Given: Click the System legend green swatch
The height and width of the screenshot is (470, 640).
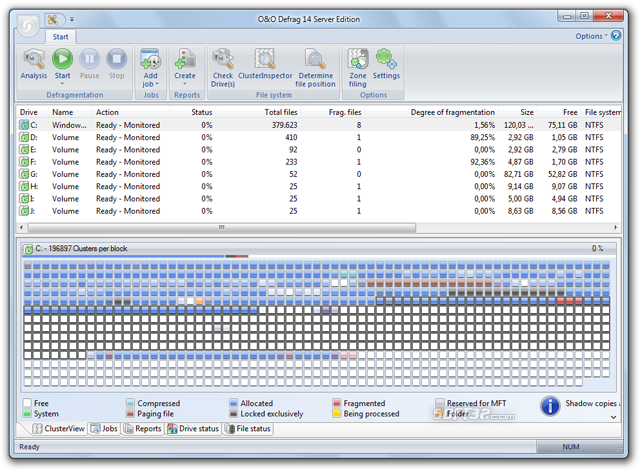Looking at the screenshot, I should pos(27,414).
